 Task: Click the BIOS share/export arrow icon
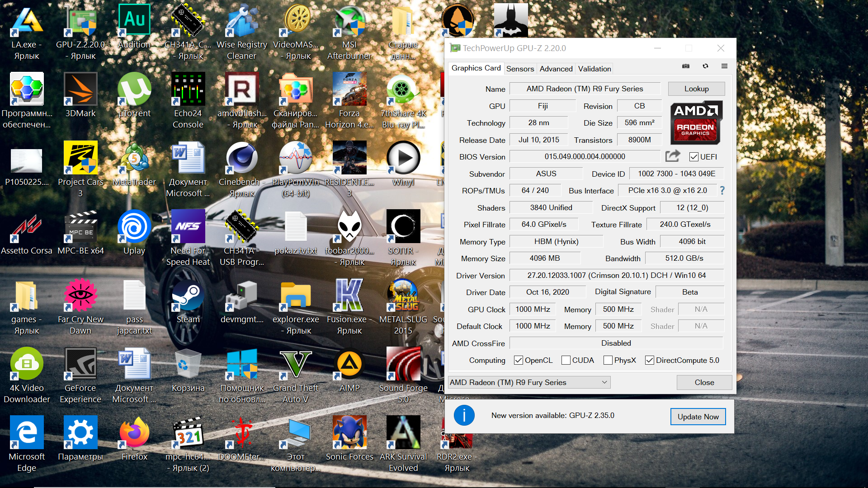pos(673,156)
